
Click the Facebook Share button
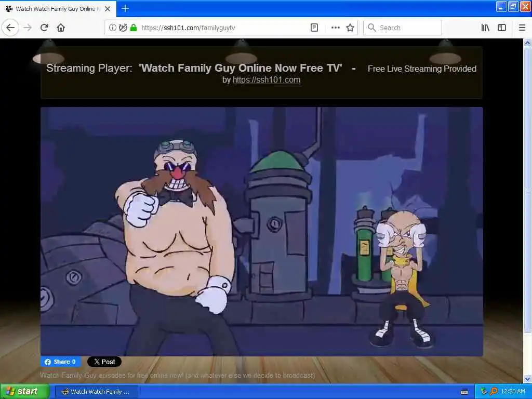click(x=61, y=362)
